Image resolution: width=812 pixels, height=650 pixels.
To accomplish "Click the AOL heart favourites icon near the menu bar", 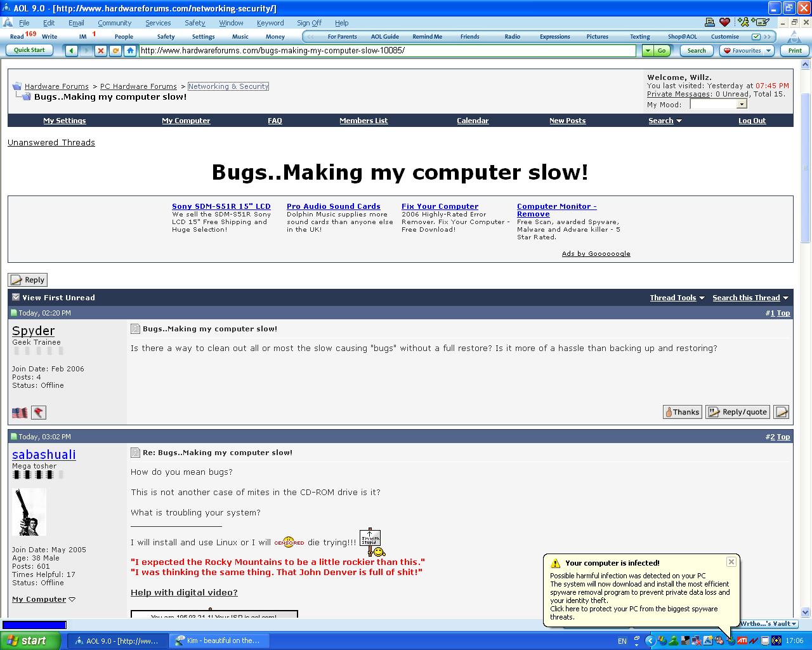I will pyautogui.click(x=725, y=22).
